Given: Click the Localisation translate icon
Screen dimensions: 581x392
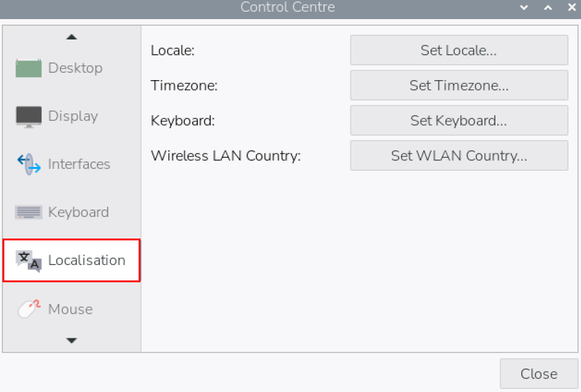Looking at the screenshot, I should pyautogui.click(x=28, y=261).
